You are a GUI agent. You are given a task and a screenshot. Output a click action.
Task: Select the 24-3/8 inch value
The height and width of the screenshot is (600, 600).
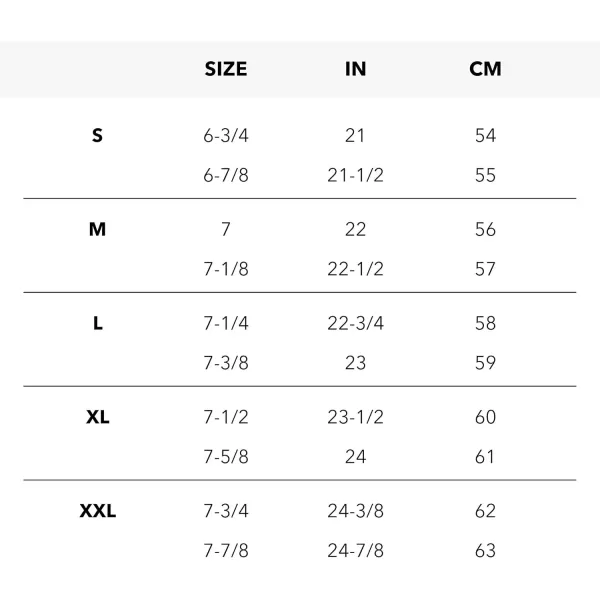tap(355, 511)
